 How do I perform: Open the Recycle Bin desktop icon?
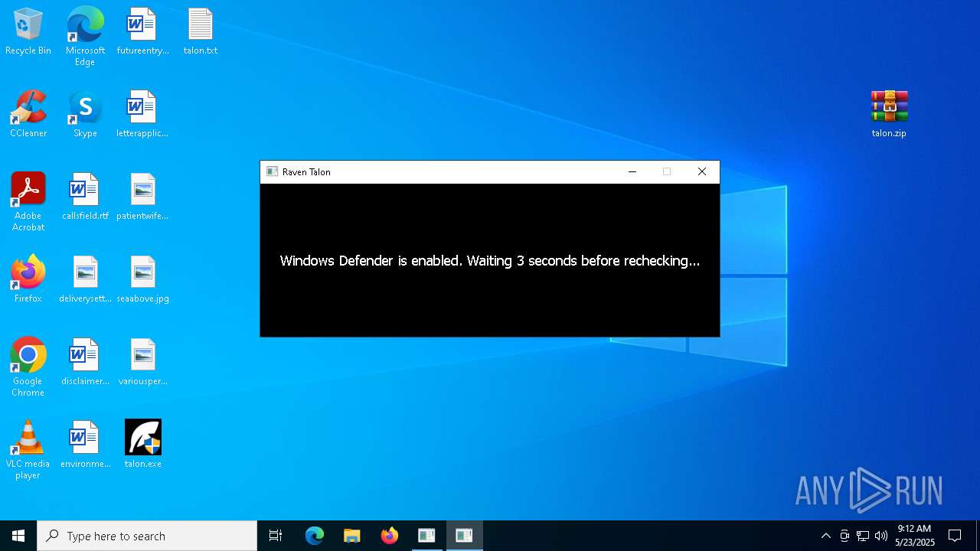click(x=28, y=32)
